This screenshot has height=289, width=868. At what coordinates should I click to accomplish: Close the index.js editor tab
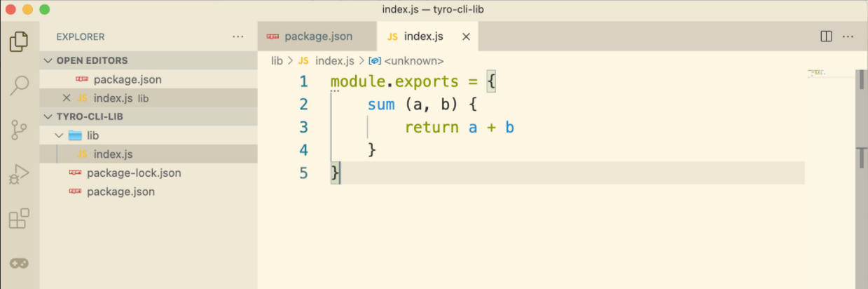[x=466, y=36]
